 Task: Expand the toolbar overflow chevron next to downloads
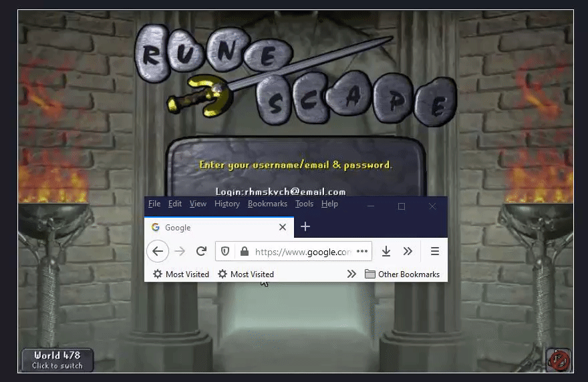click(x=408, y=251)
